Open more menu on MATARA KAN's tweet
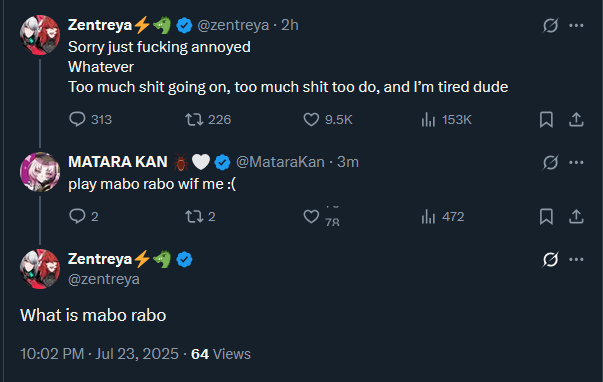The image size is (603, 382). point(576,162)
